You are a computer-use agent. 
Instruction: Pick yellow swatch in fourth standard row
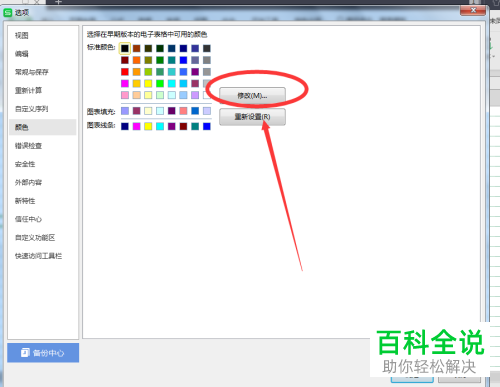point(148,83)
